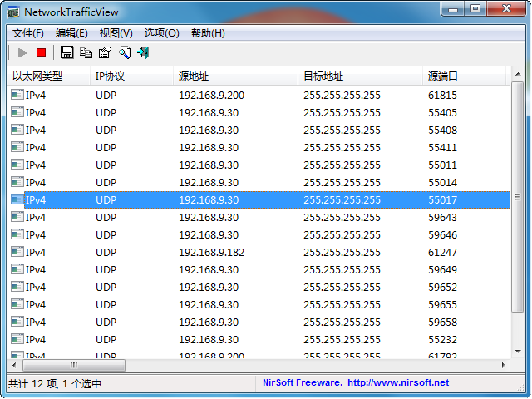Open the 文件(F) menu
The image size is (532, 399).
(x=28, y=33)
